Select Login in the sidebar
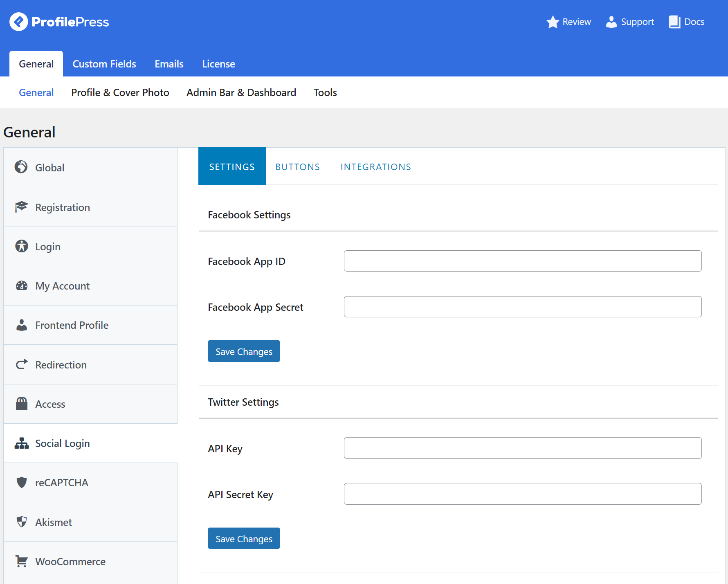This screenshot has height=584, width=728. (x=90, y=246)
